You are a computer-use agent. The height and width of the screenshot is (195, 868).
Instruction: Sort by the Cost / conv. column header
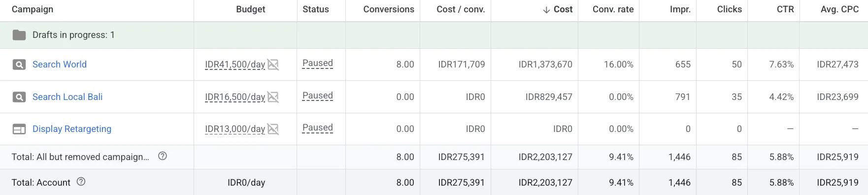[461, 9]
